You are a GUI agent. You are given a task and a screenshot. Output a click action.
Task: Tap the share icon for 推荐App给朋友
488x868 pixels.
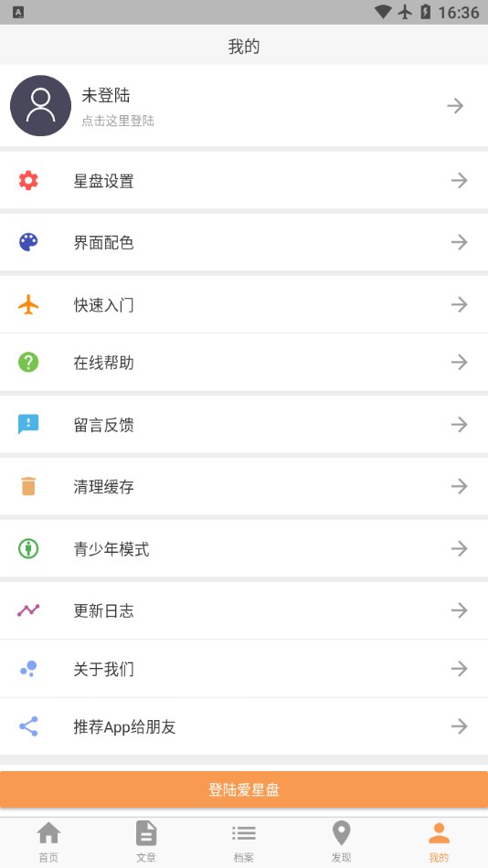pyautogui.click(x=28, y=726)
